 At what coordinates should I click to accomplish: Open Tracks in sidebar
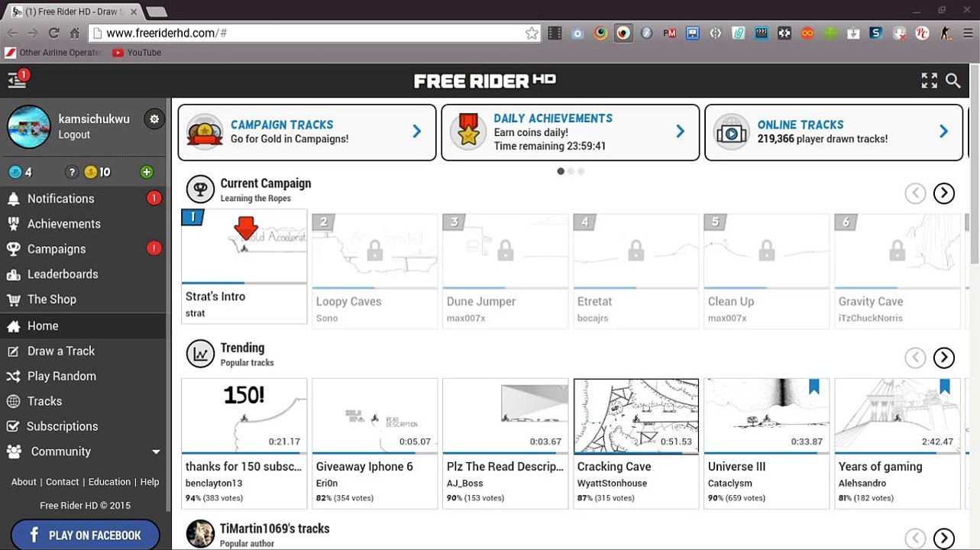pos(83,401)
